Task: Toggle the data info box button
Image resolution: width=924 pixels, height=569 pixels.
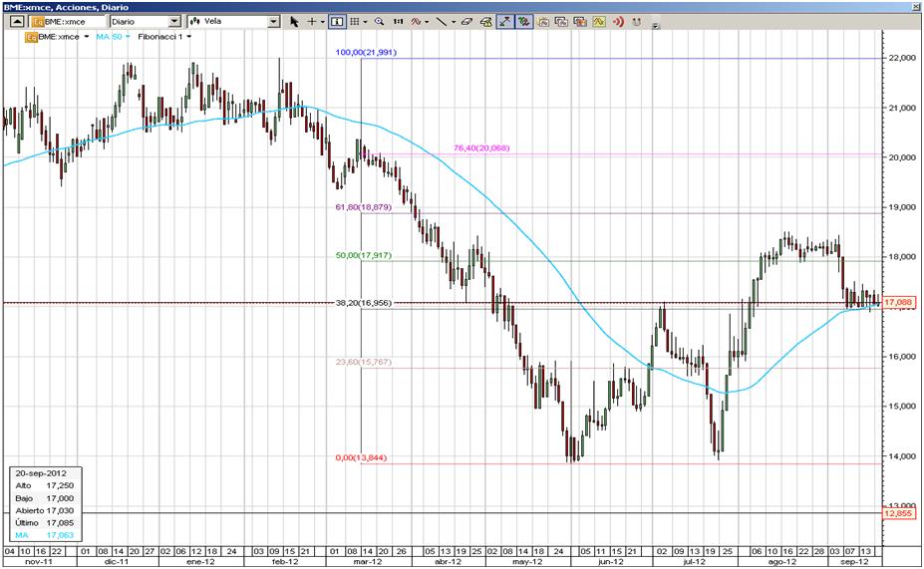Action: pyautogui.click(x=337, y=22)
